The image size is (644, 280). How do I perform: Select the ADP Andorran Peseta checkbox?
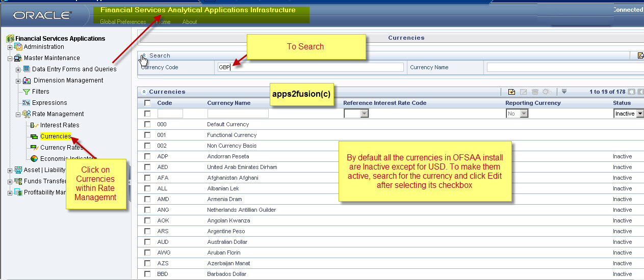pyautogui.click(x=147, y=156)
